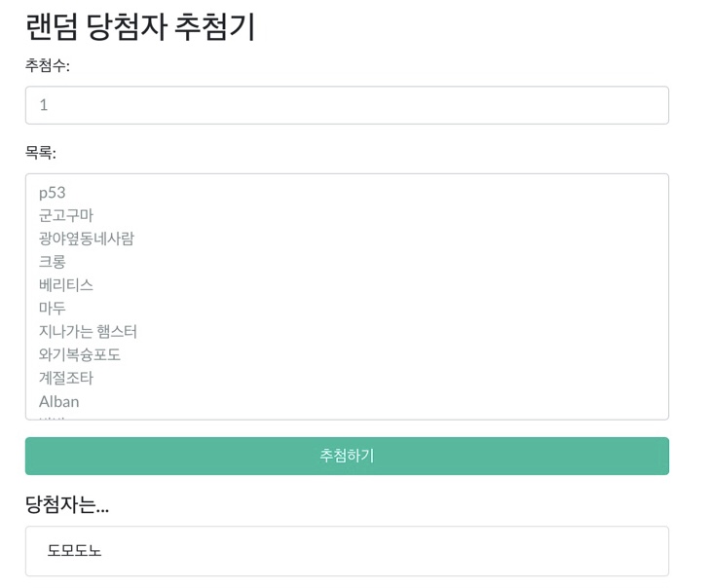Click the p53 entry in the list
The width and height of the screenshot is (708, 588).
53,193
